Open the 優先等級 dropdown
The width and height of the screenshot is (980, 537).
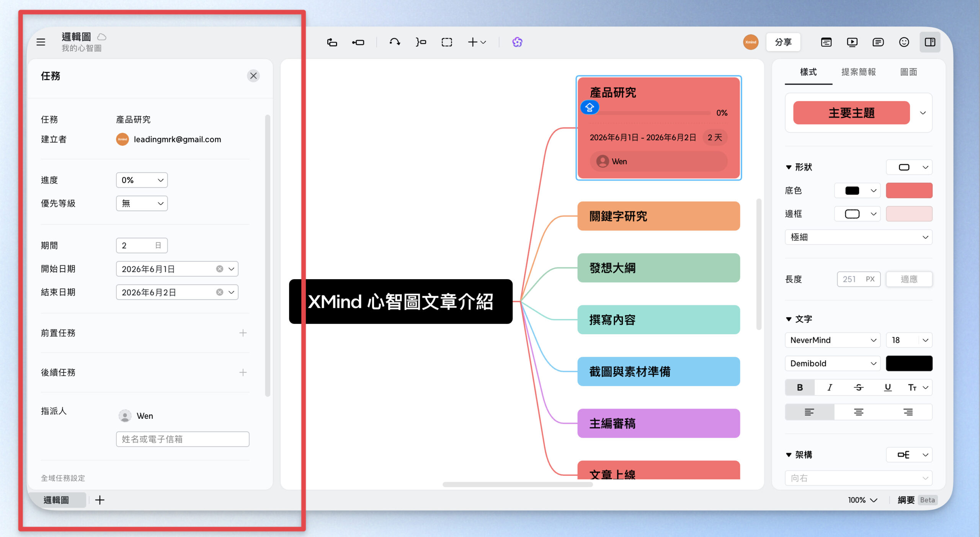click(142, 203)
